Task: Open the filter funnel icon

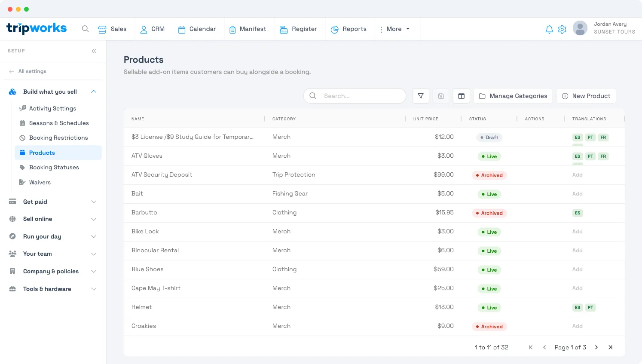Action: click(421, 96)
